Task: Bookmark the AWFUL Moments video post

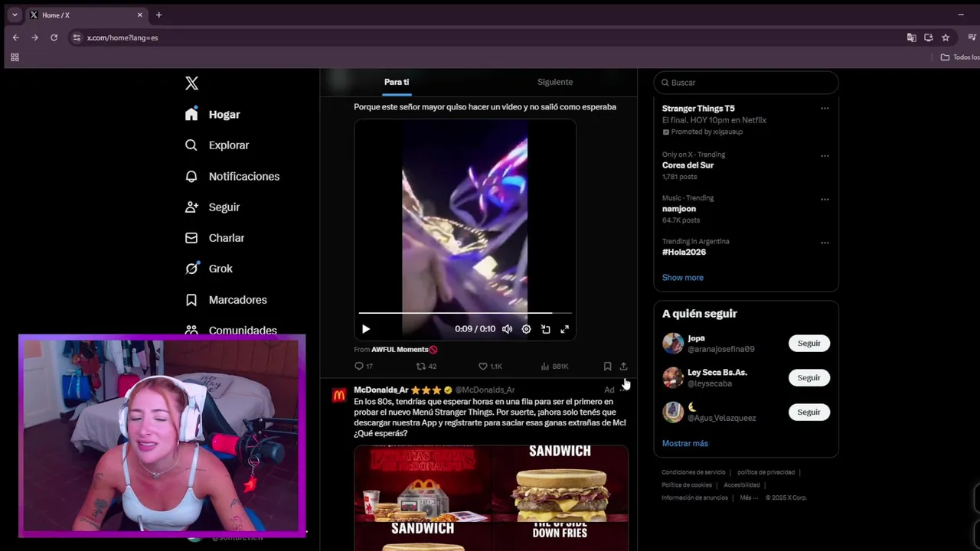Action: pyautogui.click(x=607, y=367)
